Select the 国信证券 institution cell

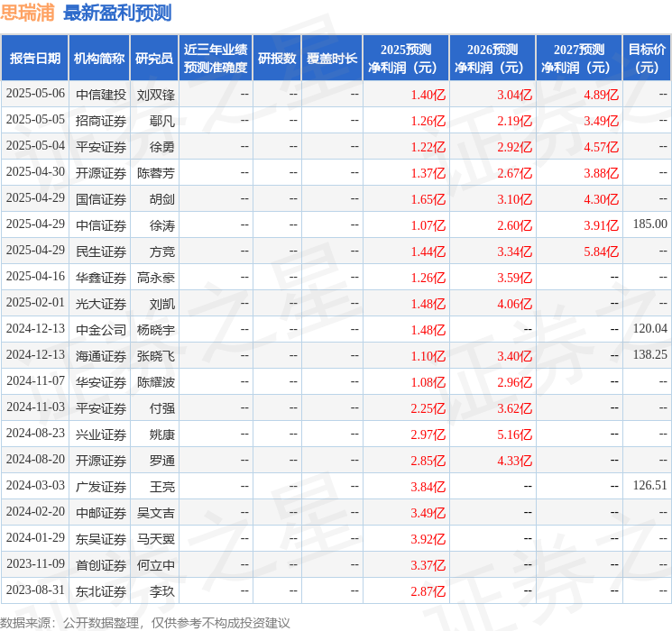point(101,199)
